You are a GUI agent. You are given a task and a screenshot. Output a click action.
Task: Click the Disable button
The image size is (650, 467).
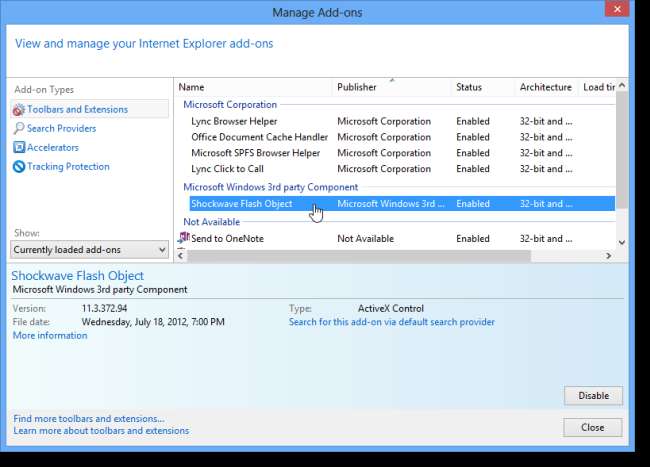[593, 396]
